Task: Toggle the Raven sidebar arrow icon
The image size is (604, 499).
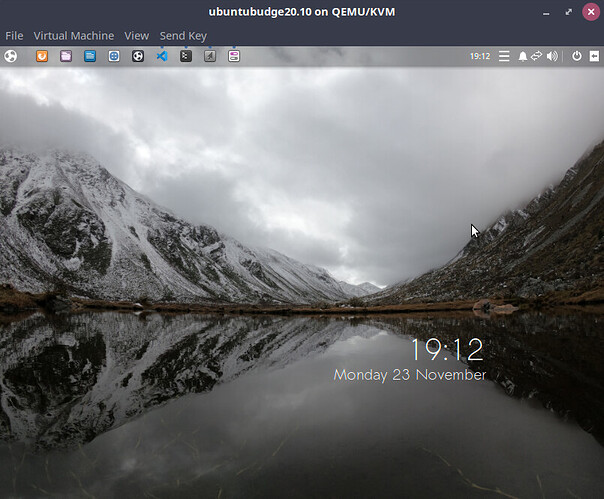Action: [594, 56]
